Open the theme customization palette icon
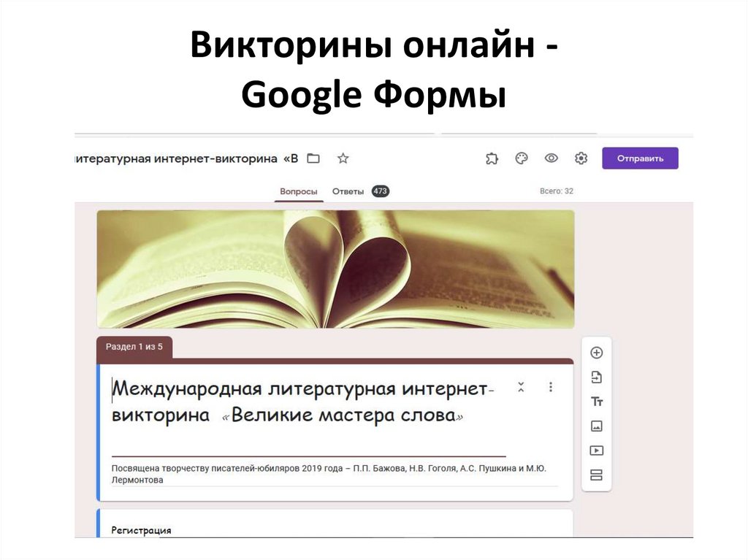Image resolution: width=748 pixels, height=560 pixels. (520, 158)
